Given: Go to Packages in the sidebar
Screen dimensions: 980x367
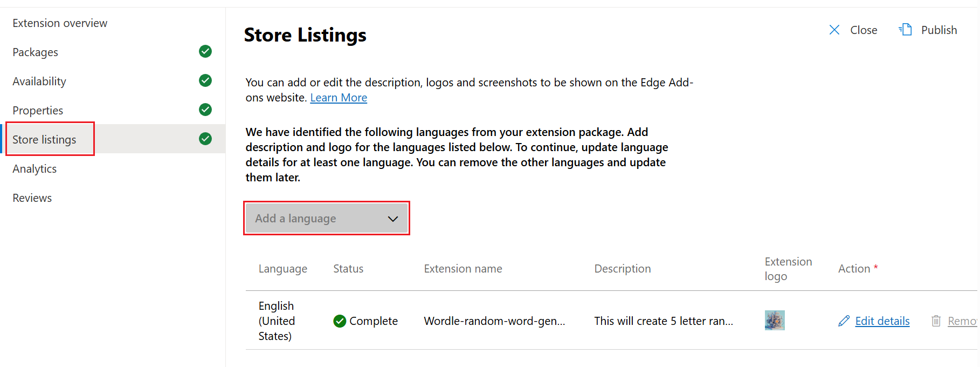Looking at the screenshot, I should 35,52.
